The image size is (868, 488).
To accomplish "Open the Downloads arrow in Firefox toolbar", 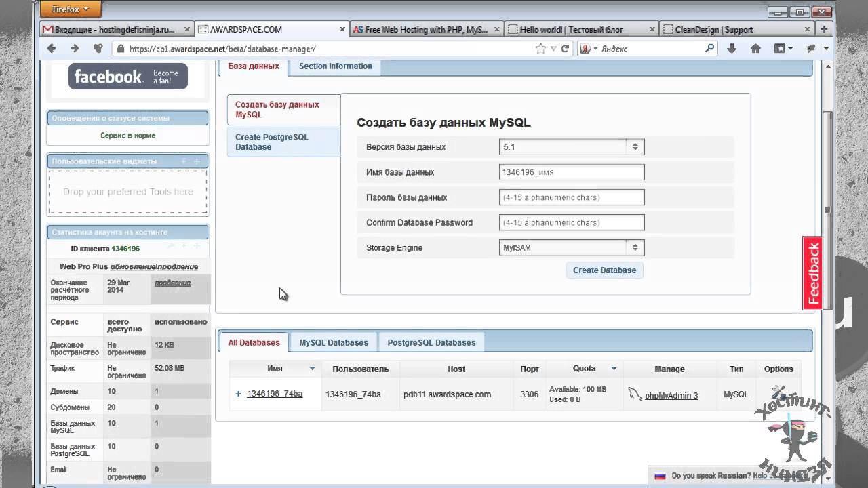I will point(732,49).
